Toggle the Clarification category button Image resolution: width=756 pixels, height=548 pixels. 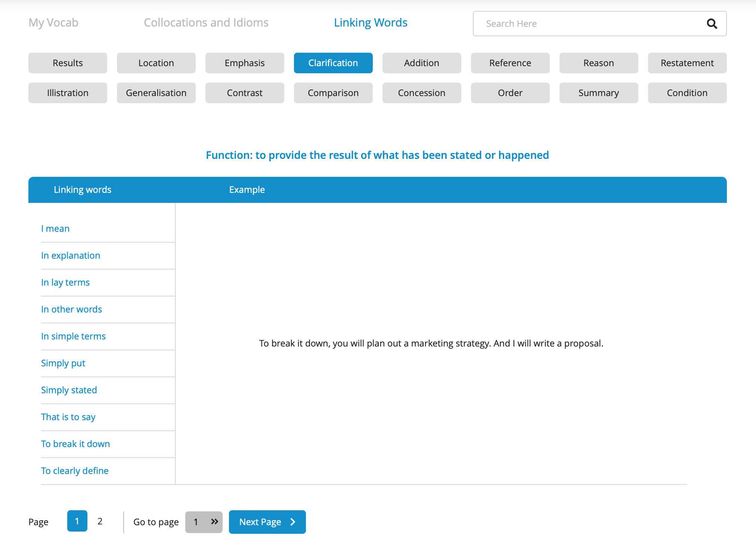click(333, 63)
